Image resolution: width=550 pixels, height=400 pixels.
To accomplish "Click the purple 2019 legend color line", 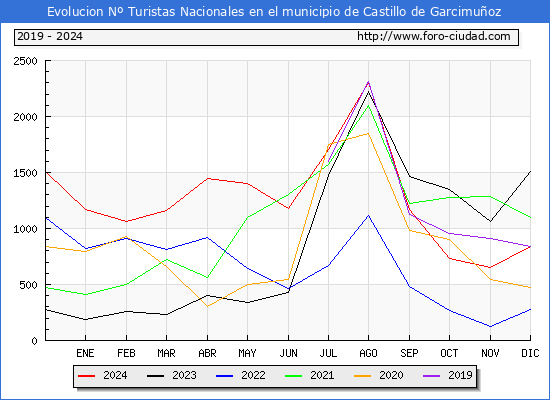I will [432, 376].
